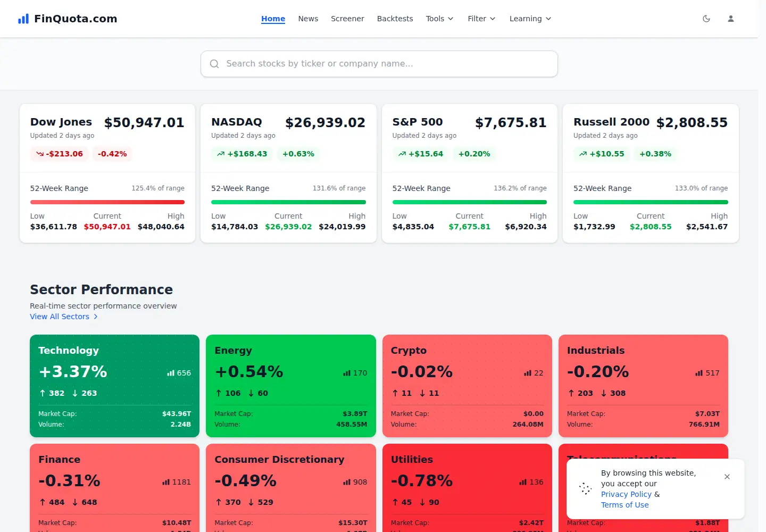Open the Backtests page
Screen dimensions: 766x532
(395, 19)
